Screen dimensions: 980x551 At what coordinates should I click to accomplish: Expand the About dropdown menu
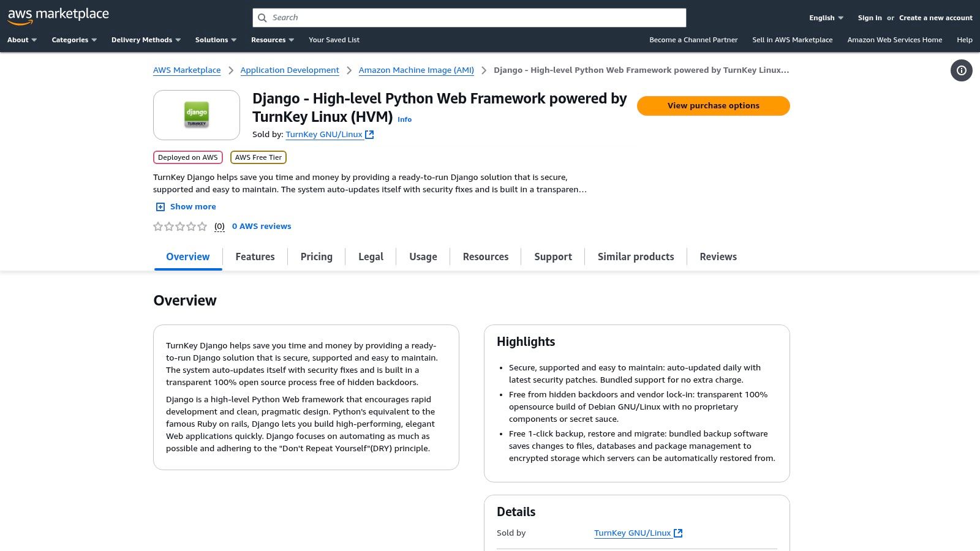coord(22,40)
